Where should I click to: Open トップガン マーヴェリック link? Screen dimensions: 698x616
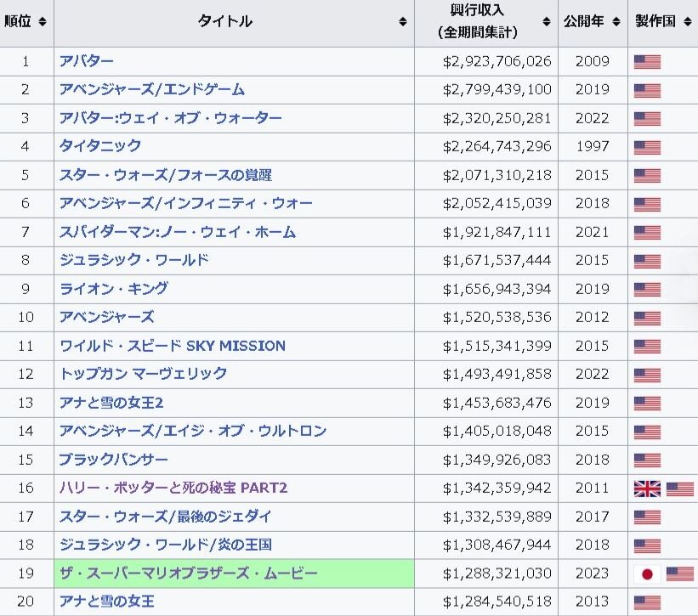point(143,374)
